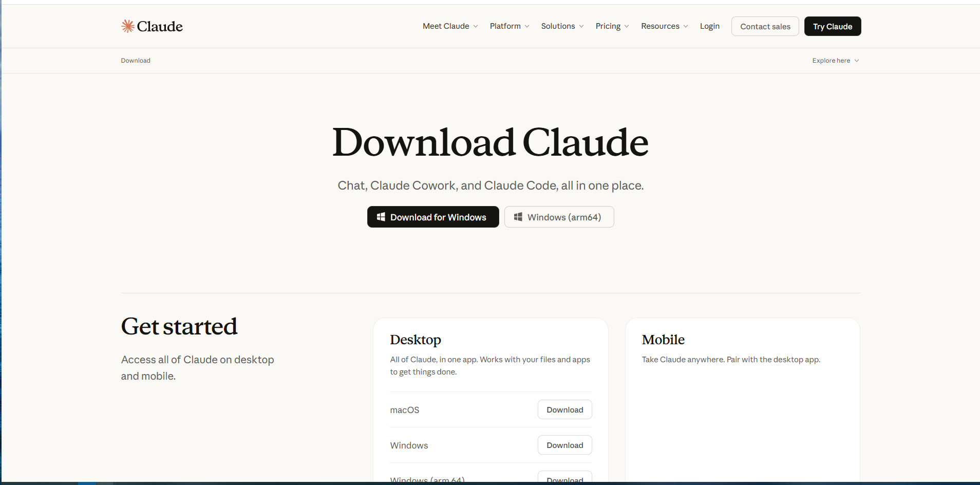Click Download in the plain Windows row
980x485 pixels.
[x=564, y=445]
